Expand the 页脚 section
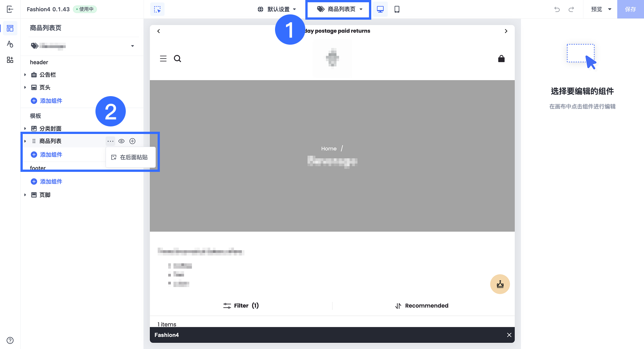 pyautogui.click(x=25, y=195)
